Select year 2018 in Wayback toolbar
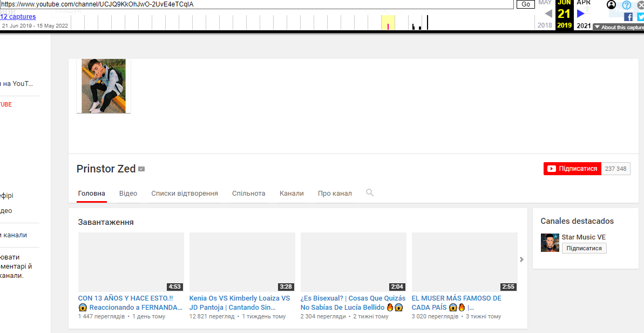Viewport: 644px width, 333px height. click(x=545, y=25)
